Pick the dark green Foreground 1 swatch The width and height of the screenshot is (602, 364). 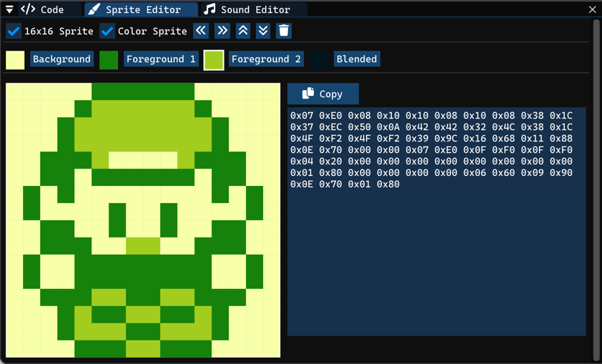coord(109,60)
